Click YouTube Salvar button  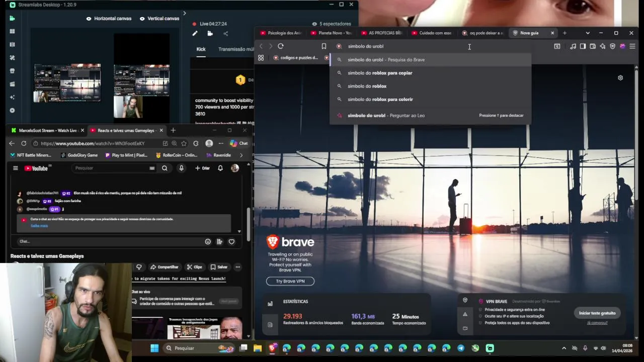tap(219, 267)
